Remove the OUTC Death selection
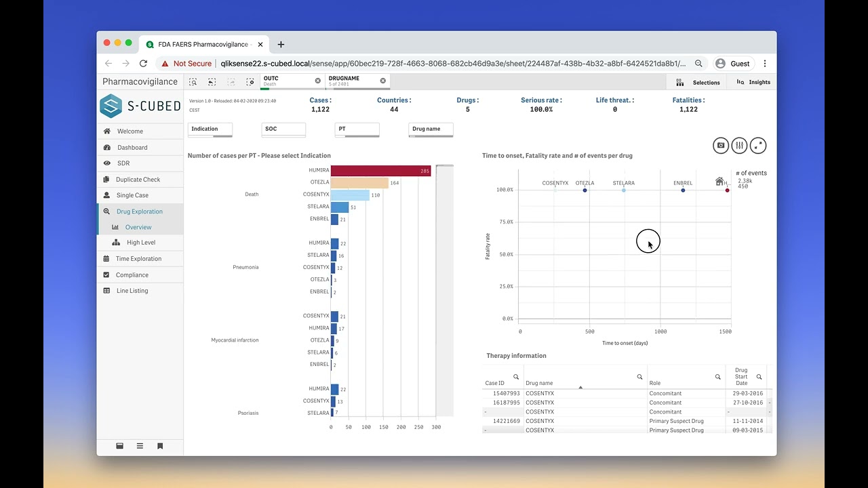 tap(317, 81)
